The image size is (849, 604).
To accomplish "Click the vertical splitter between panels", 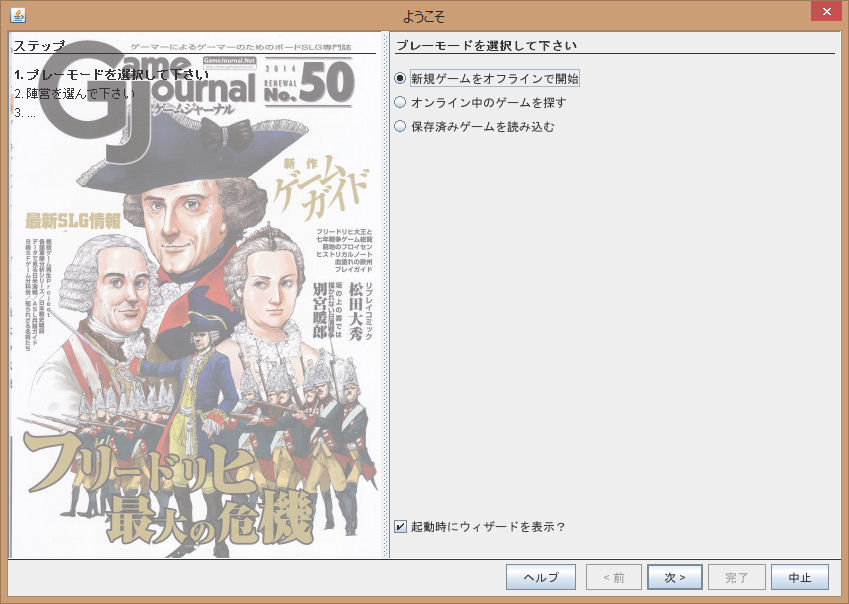I will pos(386,295).
